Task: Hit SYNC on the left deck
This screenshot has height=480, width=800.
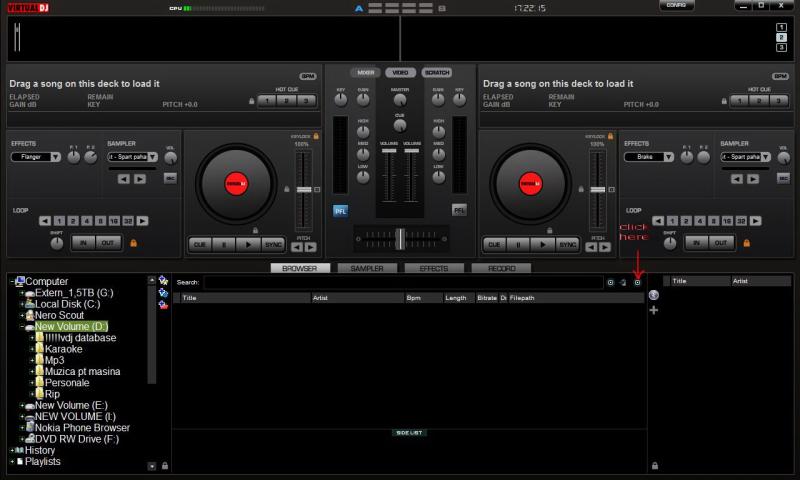Action: point(274,244)
